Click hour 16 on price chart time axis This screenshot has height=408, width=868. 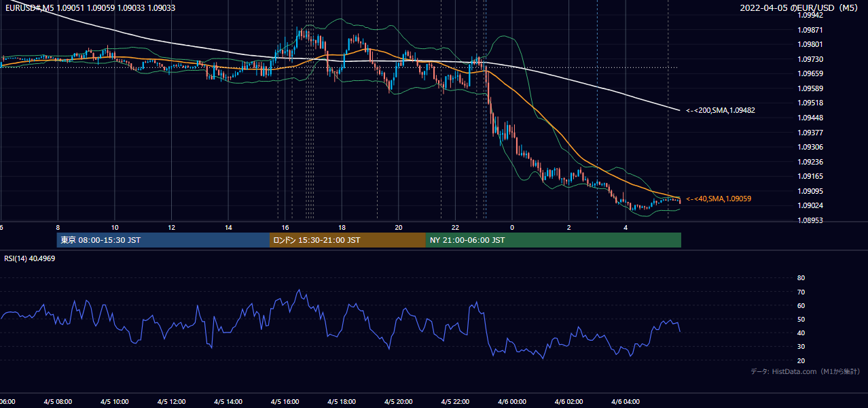(x=285, y=228)
